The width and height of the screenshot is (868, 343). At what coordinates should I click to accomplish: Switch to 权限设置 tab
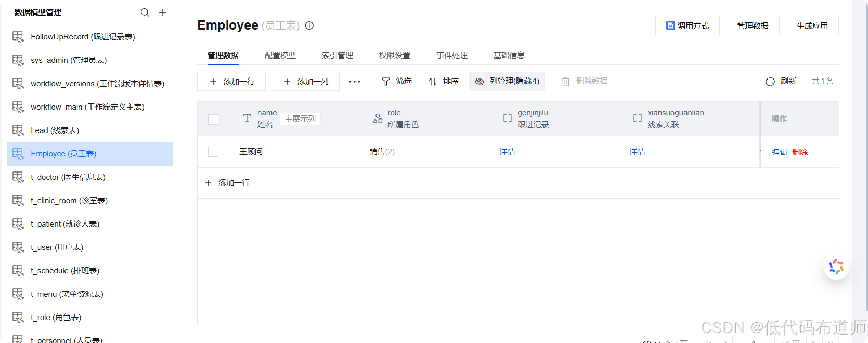tap(395, 56)
